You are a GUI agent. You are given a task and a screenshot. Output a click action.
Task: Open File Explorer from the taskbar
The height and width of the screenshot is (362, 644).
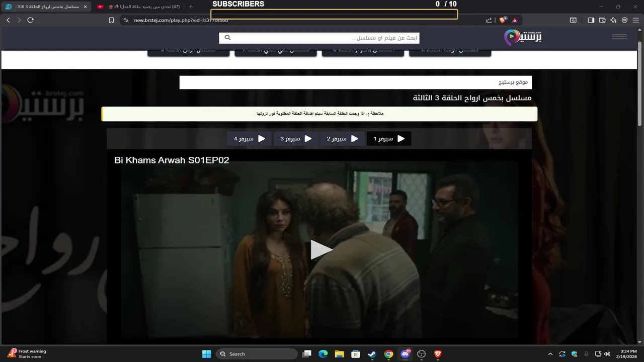pos(339,354)
